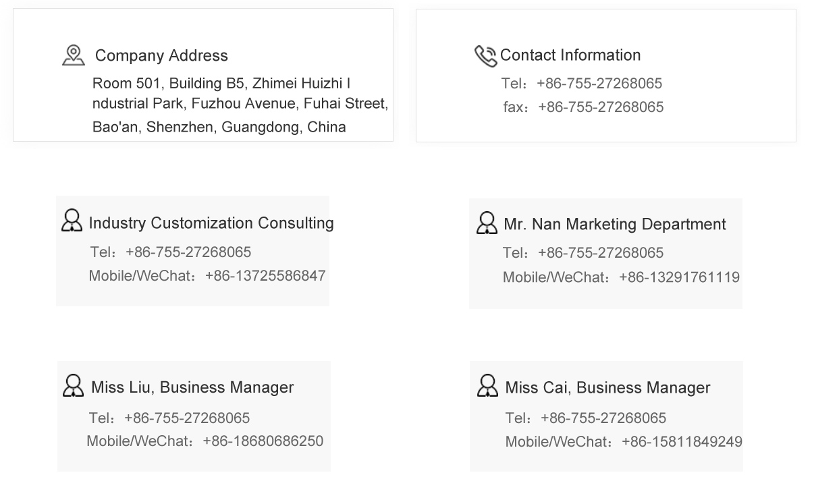Viewport: 814px width, 504px height.
Task: Click the Contact Information heading
Action: [570, 55]
